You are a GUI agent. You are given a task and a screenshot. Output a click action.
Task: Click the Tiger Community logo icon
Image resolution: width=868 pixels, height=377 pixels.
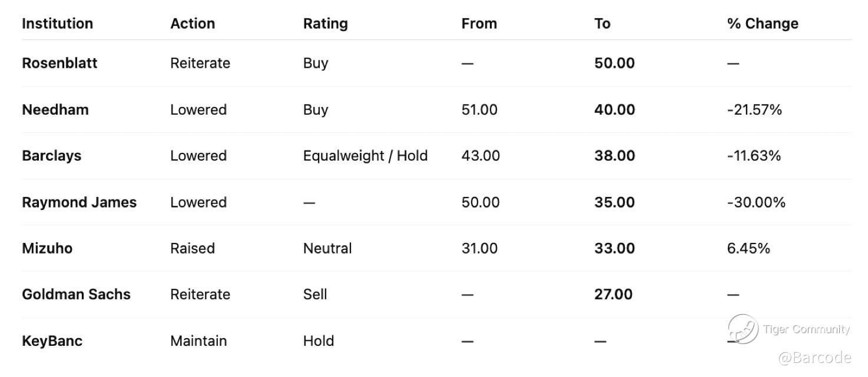(x=743, y=329)
